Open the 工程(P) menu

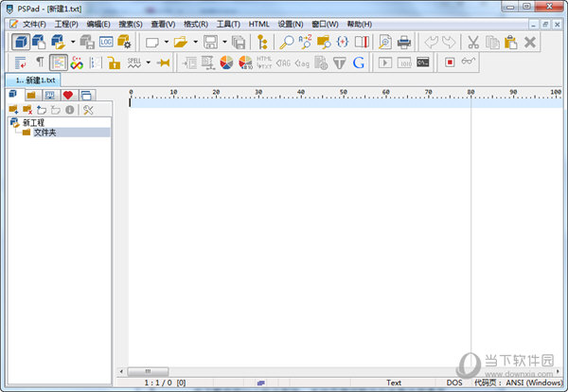pos(66,25)
